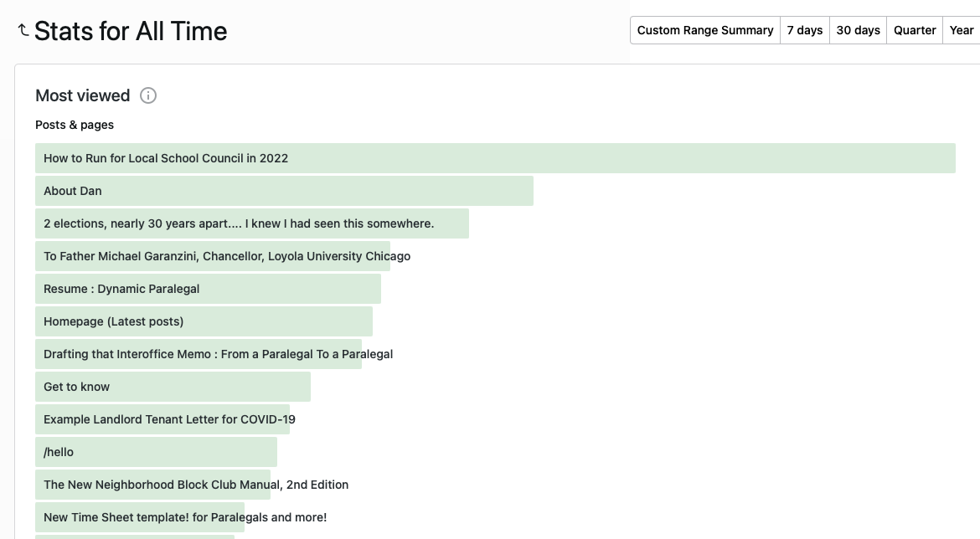This screenshot has height=539, width=980.
Task: Click the /hello page entry
Action: click(59, 452)
